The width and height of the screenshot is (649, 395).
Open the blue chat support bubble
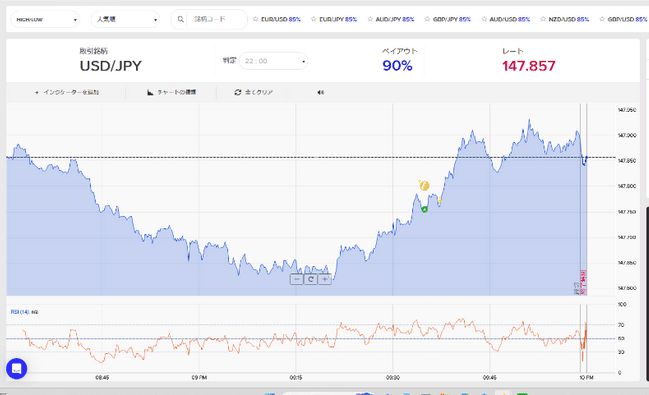17,369
